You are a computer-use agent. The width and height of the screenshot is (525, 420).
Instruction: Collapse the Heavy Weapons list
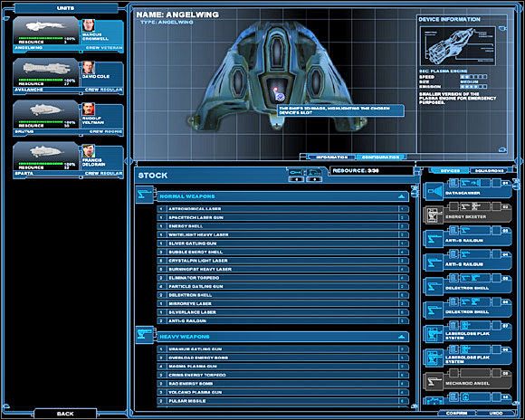tap(401, 337)
